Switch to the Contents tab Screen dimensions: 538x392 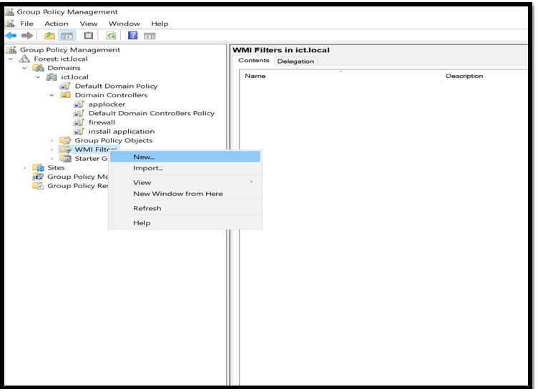point(254,60)
